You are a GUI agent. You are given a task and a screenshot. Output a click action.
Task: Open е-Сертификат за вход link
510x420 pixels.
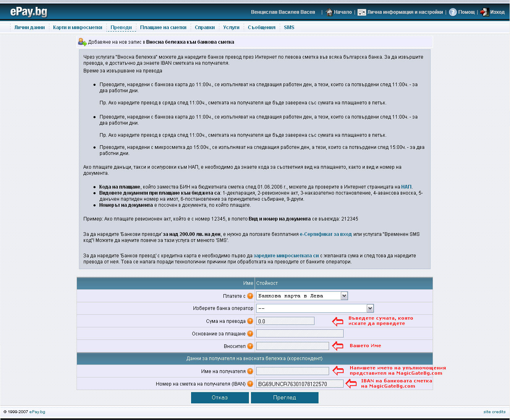pyautogui.click(x=326, y=234)
